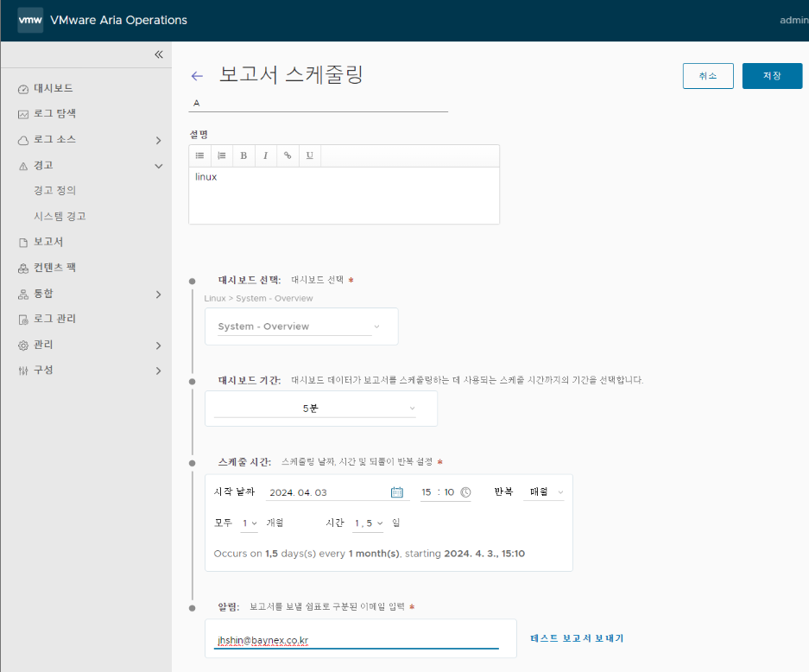Open 컨텐츠 팩 in the sidebar
Viewport: 809px width, 672px height.
55,268
